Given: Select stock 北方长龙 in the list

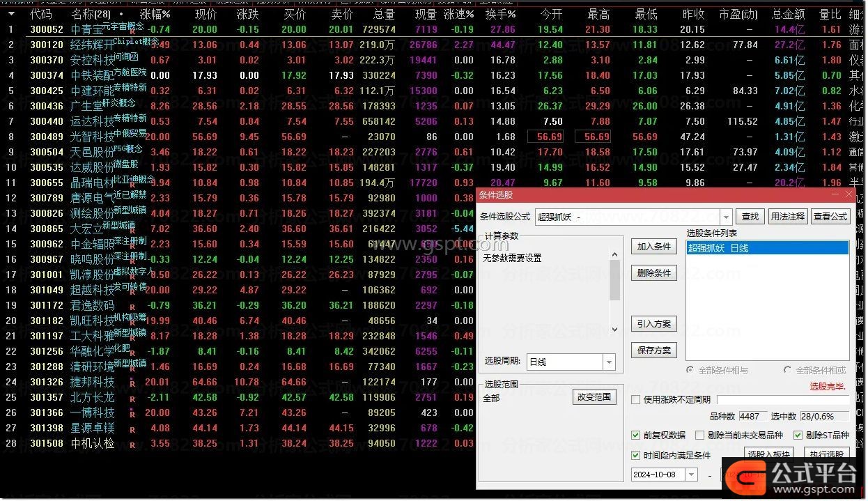Looking at the screenshot, I should 92,397.
